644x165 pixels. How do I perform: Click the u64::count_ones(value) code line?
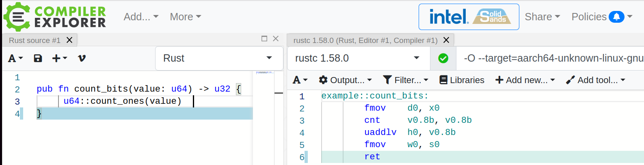(x=123, y=101)
